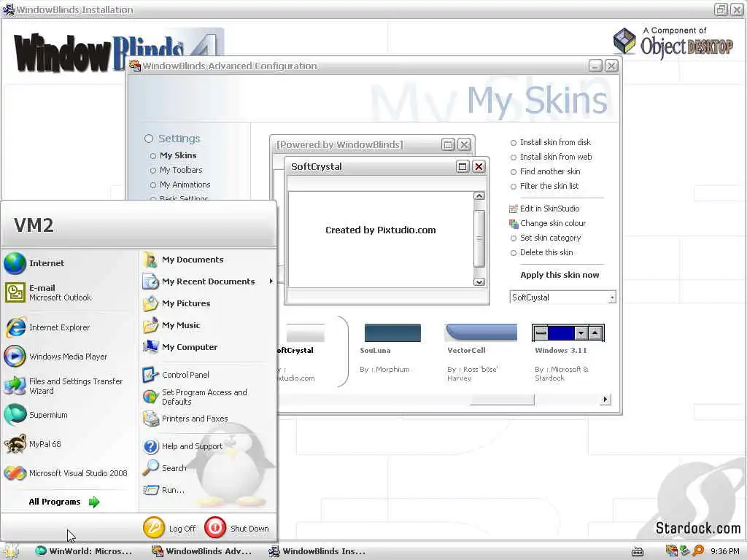Click the preview vertical scrollbar thumb
The width and height of the screenshot is (747, 560).
[x=479, y=238]
